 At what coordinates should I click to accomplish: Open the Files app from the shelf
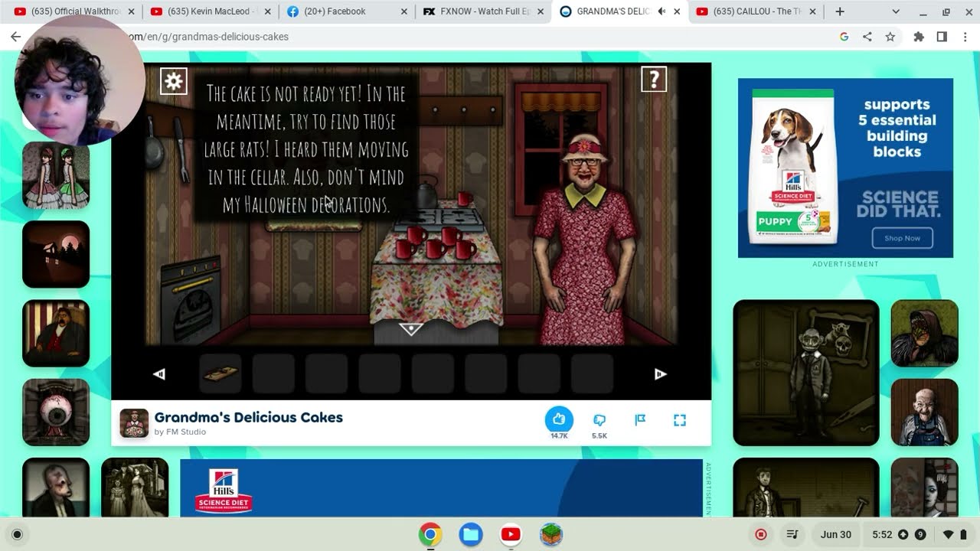point(471,534)
